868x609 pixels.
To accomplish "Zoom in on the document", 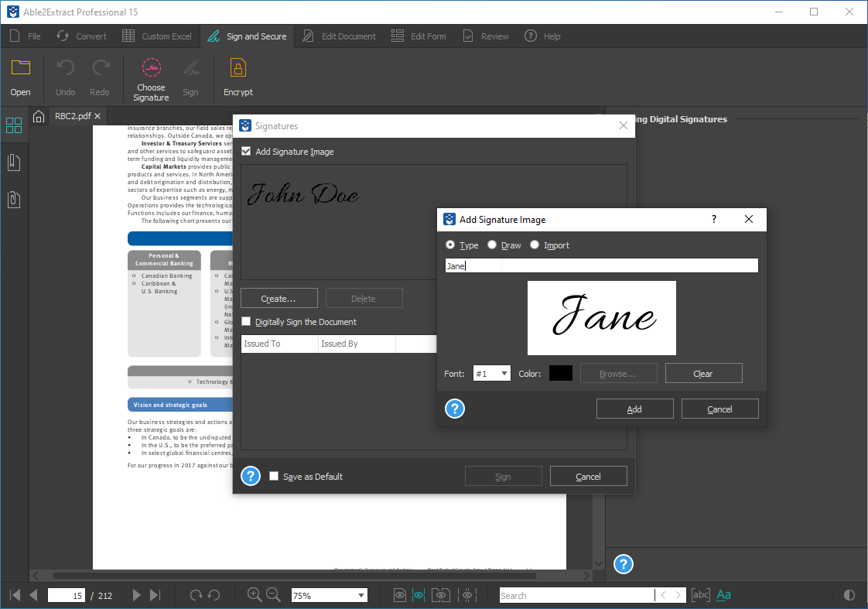I will 255,595.
